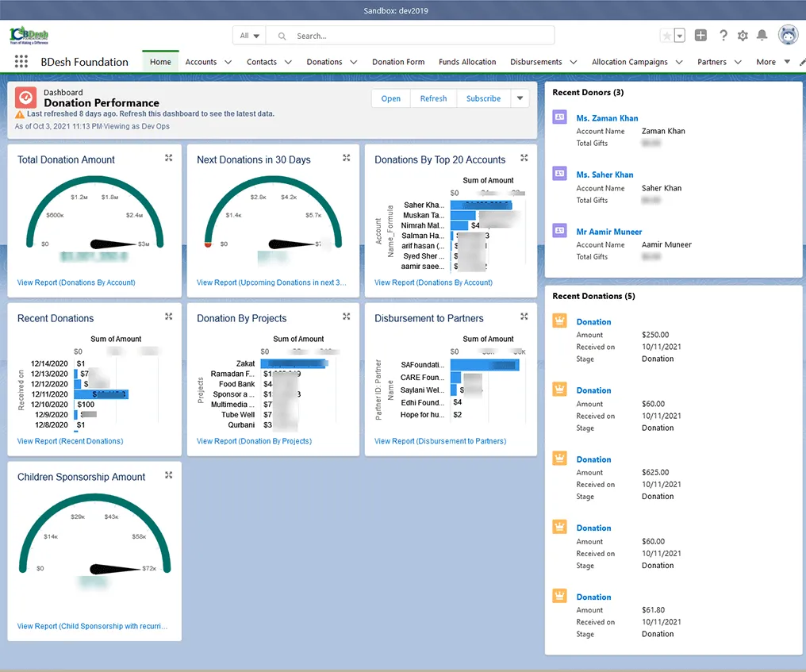Go to the Home tab

[160, 62]
